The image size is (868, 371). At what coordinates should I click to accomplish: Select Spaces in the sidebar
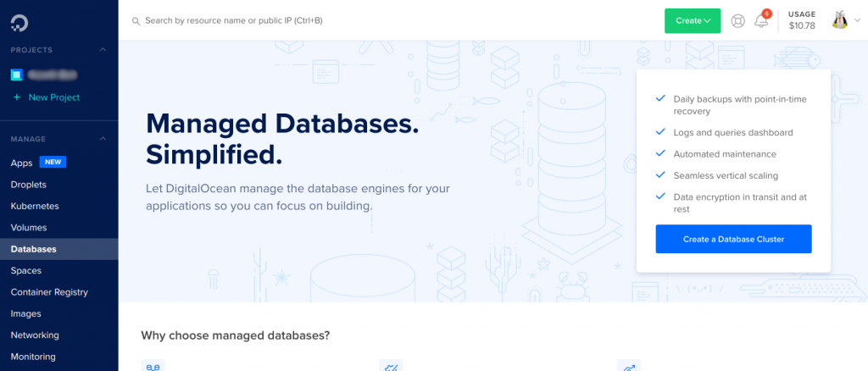point(26,271)
